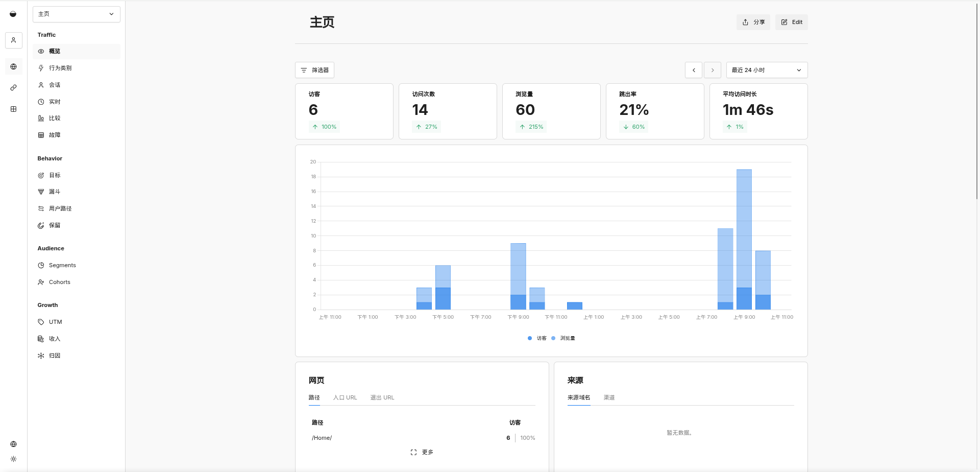Image resolution: width=980 pixels, height=472 pixels.
Task: Select 实时 under the Traffic section
Action: pyautogui.click(x=55, y=102)
